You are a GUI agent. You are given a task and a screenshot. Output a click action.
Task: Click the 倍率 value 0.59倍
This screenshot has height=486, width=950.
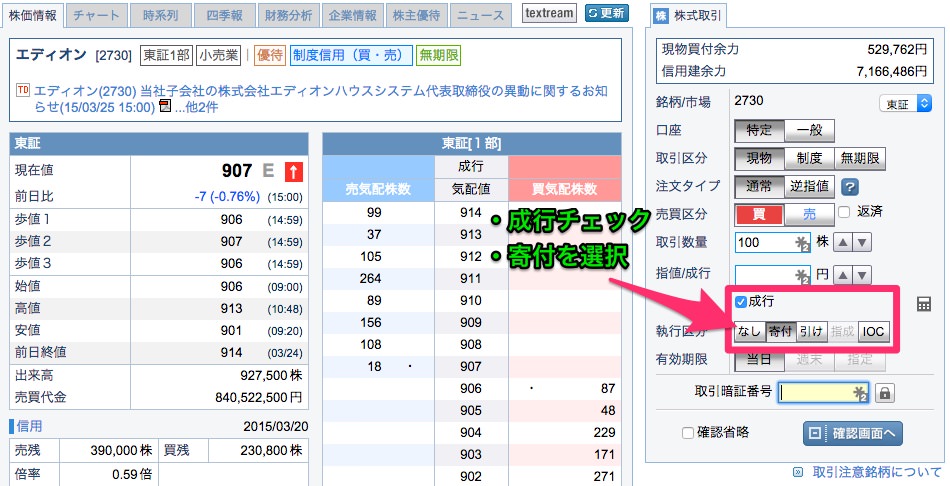(x=132, y=474)
